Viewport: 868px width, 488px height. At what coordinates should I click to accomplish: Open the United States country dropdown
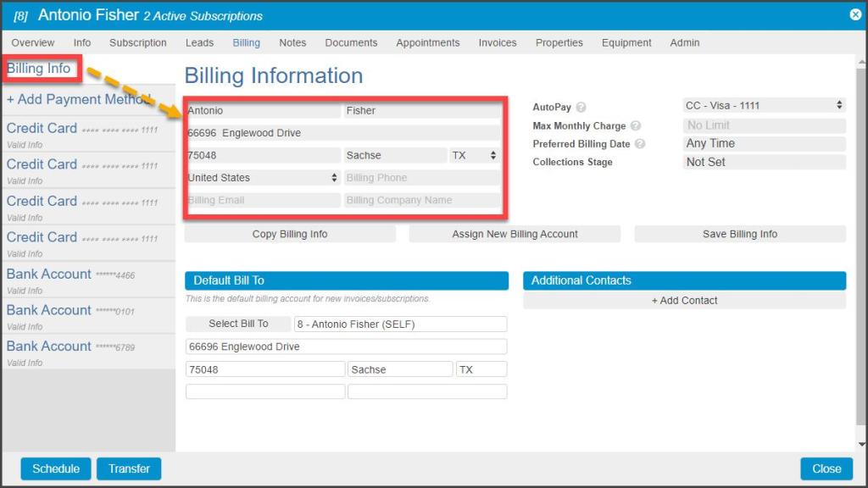(x=263, y=178)
